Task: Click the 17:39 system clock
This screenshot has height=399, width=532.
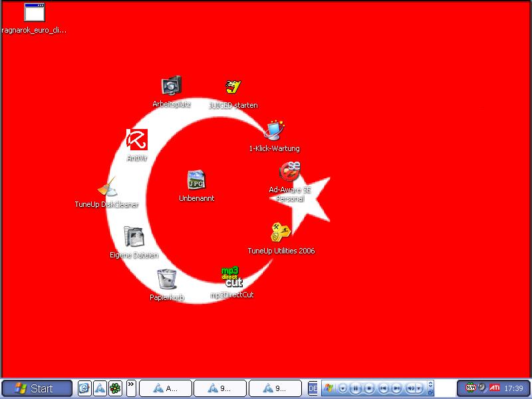Action: tap(513, 388)
